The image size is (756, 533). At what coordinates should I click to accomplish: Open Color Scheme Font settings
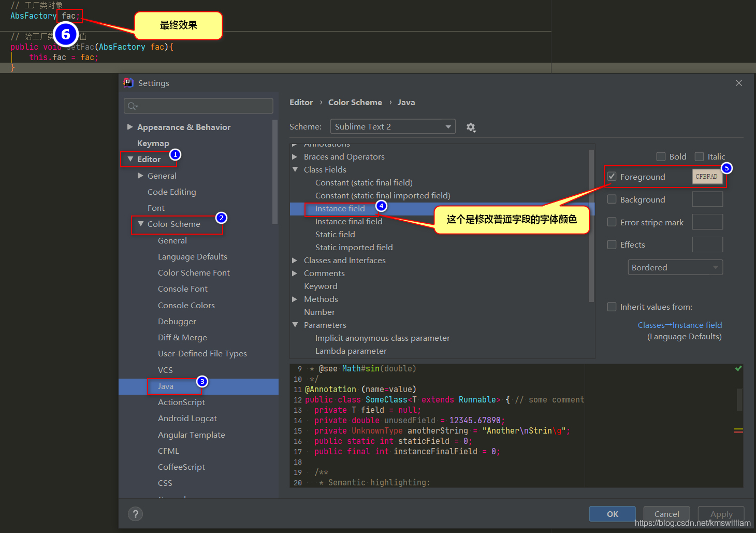click(x=194, y=272)
